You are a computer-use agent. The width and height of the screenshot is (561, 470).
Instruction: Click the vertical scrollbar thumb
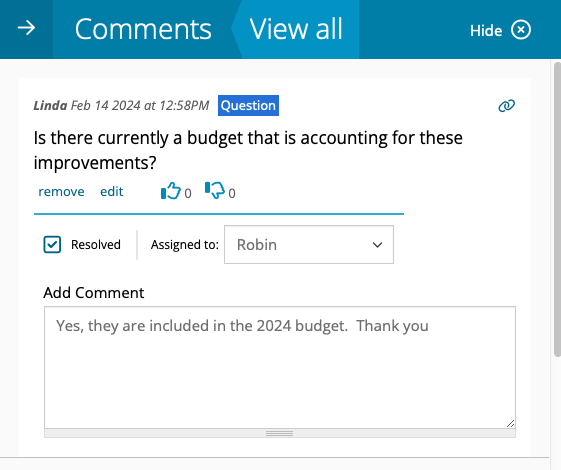click(557, 209)
